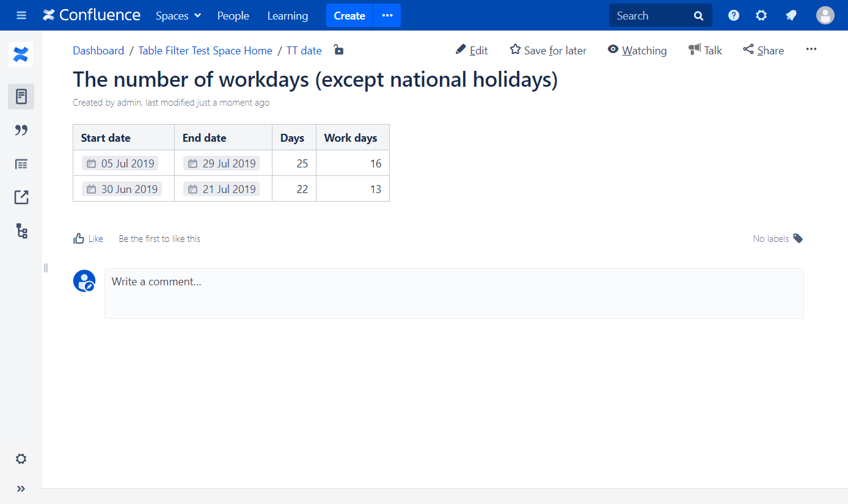Image resolution: width=848 pixels, height=504 pixels.
Task: Open space settings gear in sidebar
Action: (21, 459)
